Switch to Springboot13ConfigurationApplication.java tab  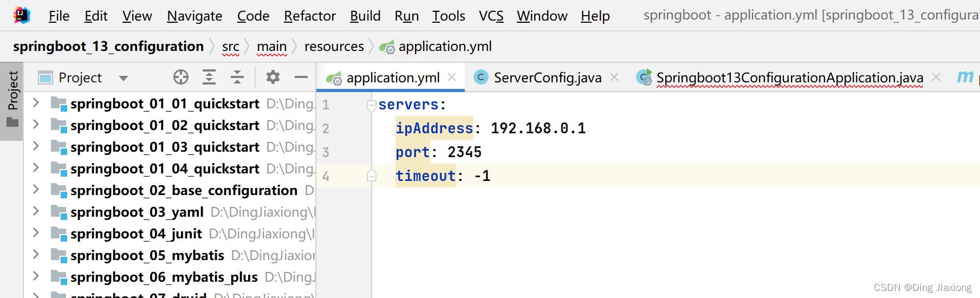point(780,78)
